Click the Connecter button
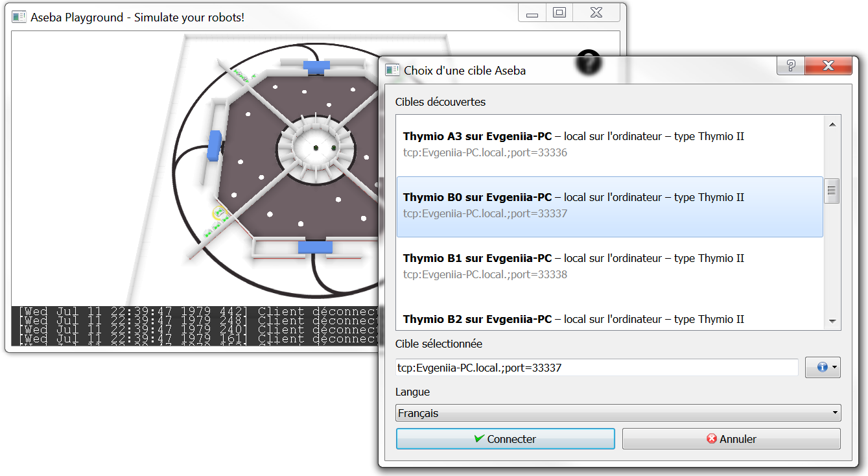The height and width of the screenshot is (476, 868). [x=506, y=439]
